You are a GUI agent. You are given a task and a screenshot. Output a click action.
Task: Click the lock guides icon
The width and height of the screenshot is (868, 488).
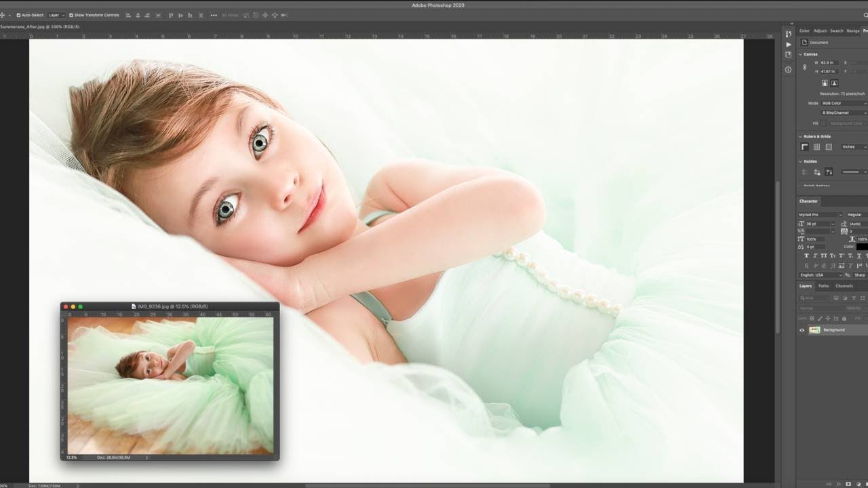click(x=817, y=171)
